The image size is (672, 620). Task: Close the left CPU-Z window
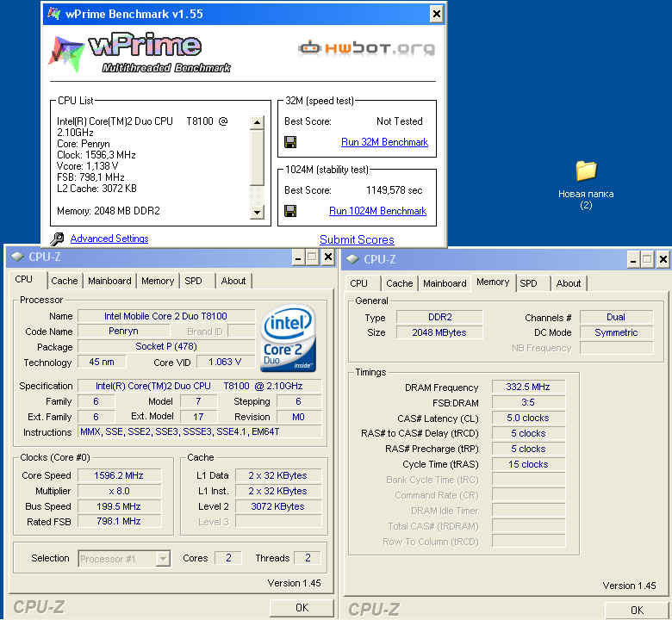(328, 257)
